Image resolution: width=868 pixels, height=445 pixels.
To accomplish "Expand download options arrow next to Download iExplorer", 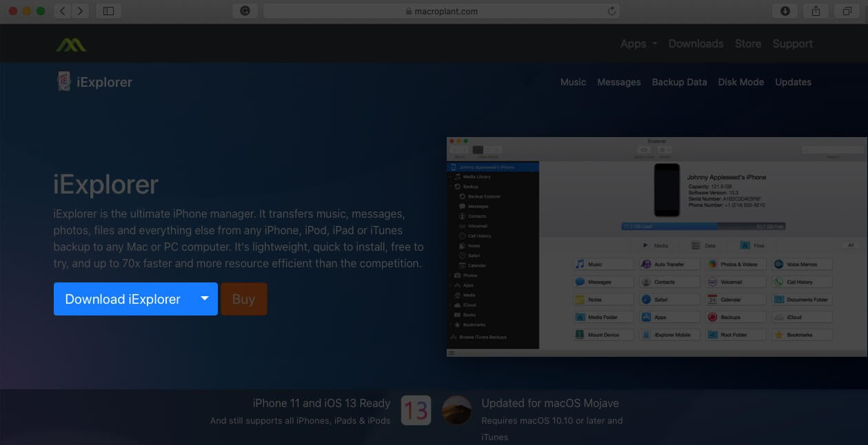I will coord(205,299).
